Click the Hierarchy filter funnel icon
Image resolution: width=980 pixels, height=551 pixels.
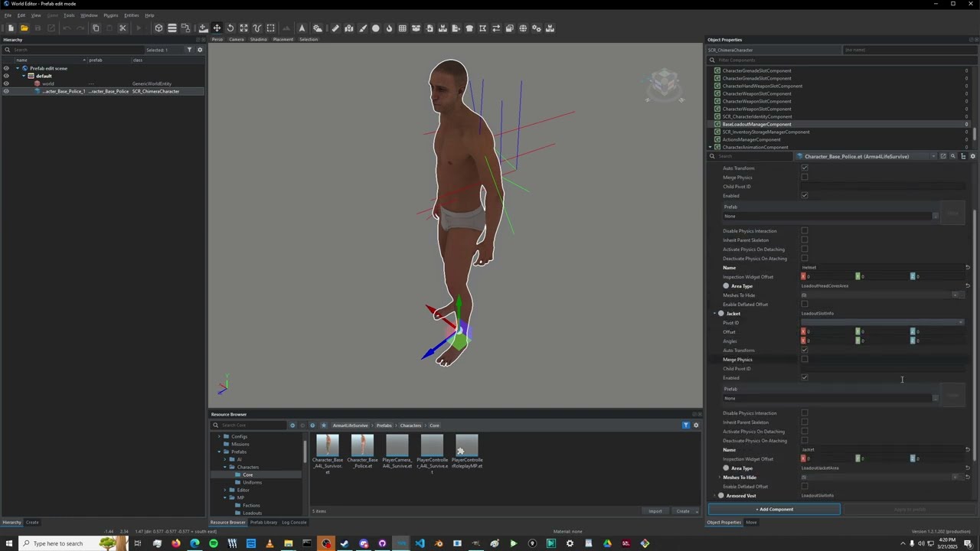pos(189,50)
